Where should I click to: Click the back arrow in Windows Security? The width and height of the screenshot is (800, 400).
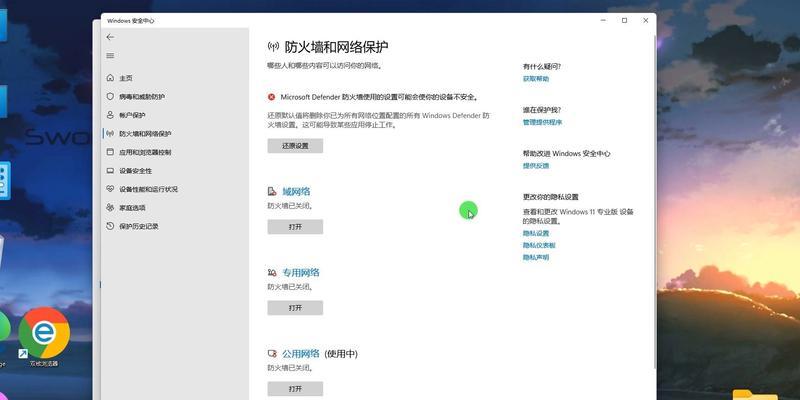tap(110, 37)
